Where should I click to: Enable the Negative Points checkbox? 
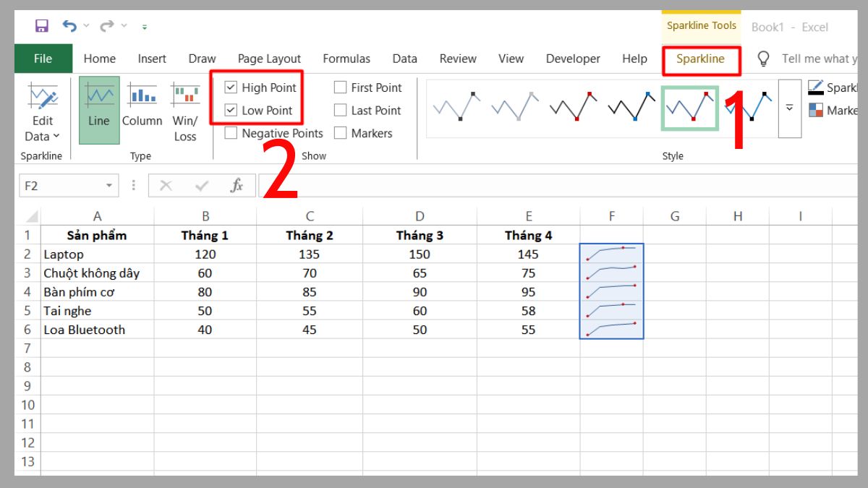point(231,133)
